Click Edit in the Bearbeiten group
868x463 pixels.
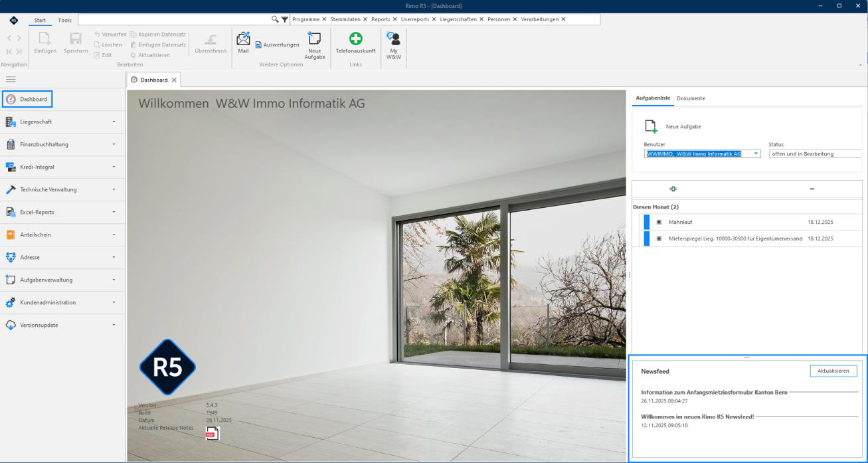[x=103, y=54]
